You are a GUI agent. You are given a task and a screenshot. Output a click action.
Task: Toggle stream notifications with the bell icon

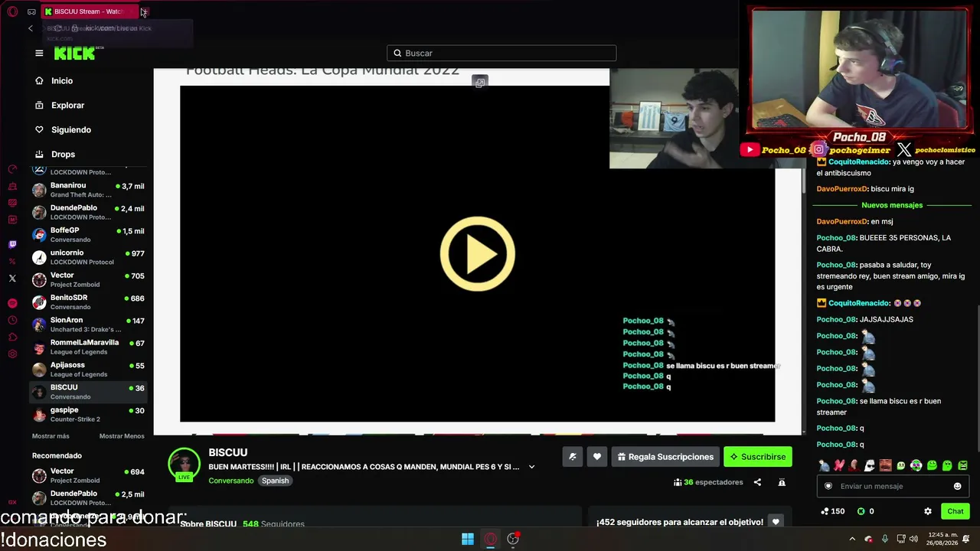(x=572, y=457)
